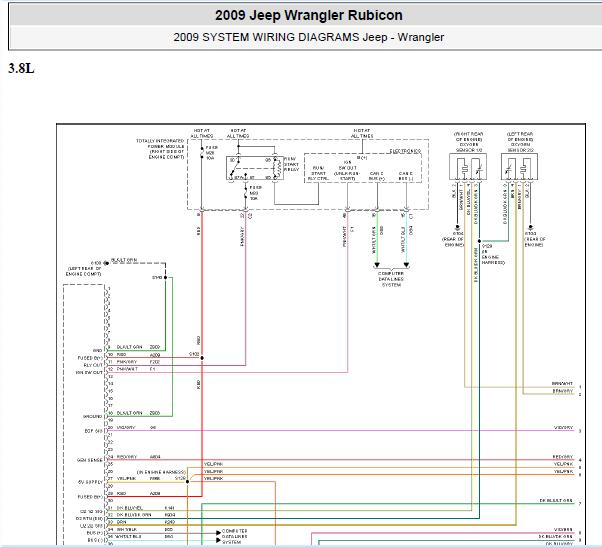Click the S102 splice label
Image resolution: width=602 pixels, height=547 pixels.
click(x=194, y=354)
